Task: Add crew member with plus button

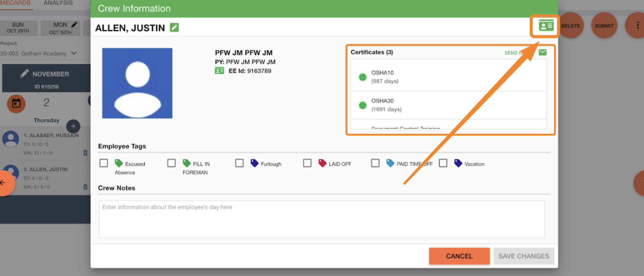Action: (x=73, y=126)
